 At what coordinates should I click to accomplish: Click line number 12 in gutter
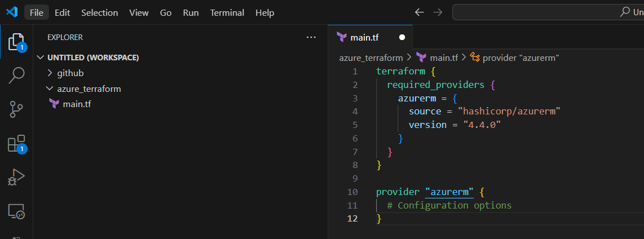[x=352, y=219]
